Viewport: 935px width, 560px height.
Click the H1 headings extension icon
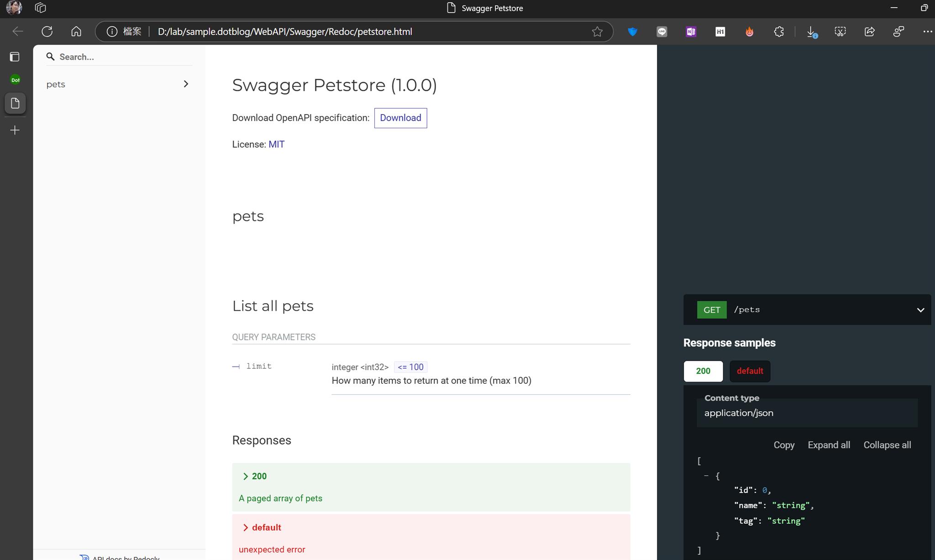tap(720, 31)
